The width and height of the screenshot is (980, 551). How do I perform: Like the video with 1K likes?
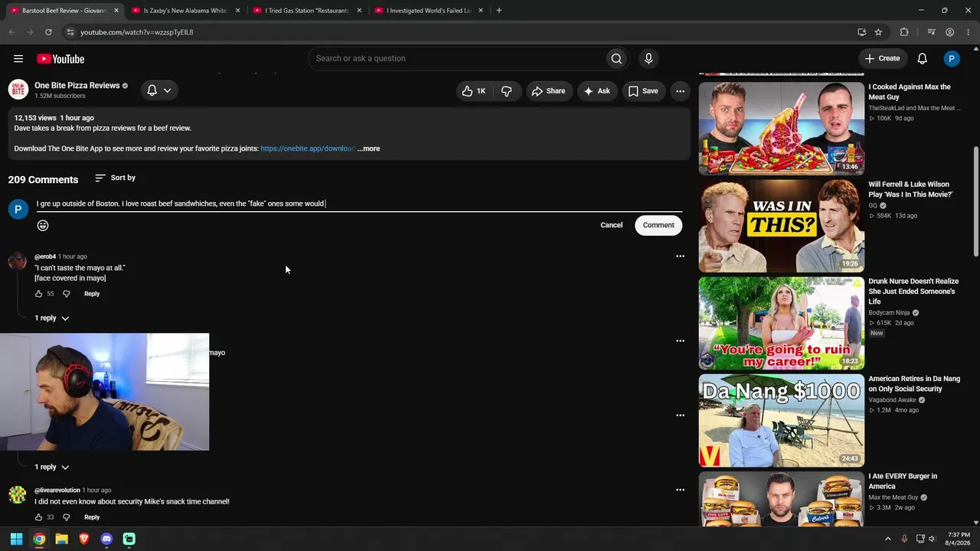473,91
